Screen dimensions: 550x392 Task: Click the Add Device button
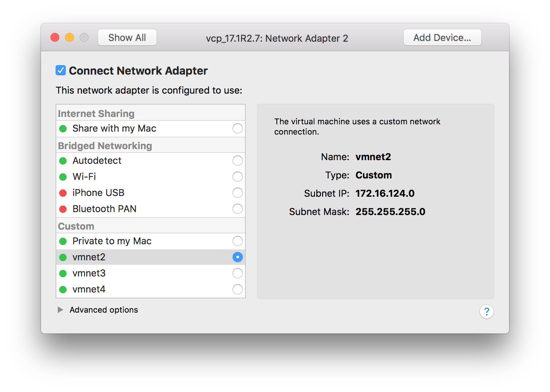[x=442, y=37]
